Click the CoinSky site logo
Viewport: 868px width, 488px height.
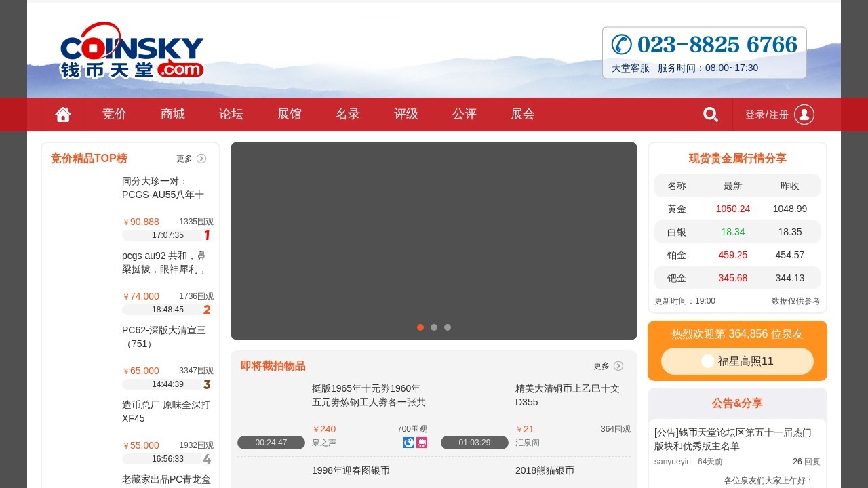[132, 50]
